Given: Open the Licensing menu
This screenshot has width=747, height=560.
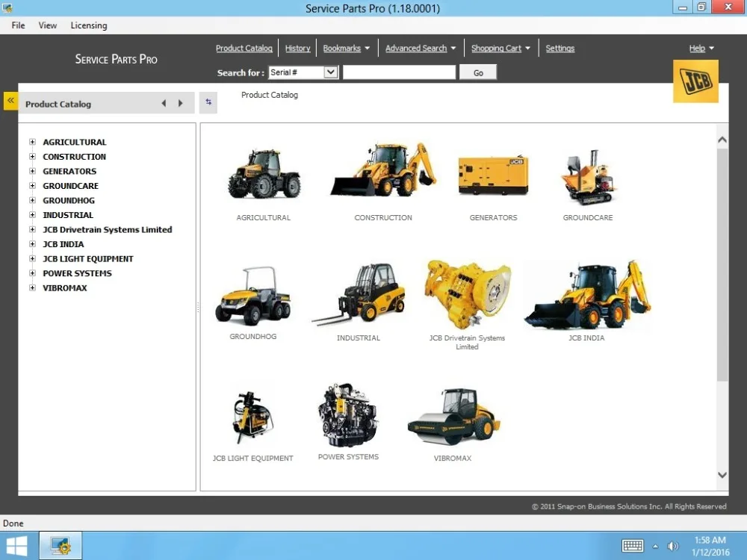Looking at the screenshot, I should tap(89, 25).
